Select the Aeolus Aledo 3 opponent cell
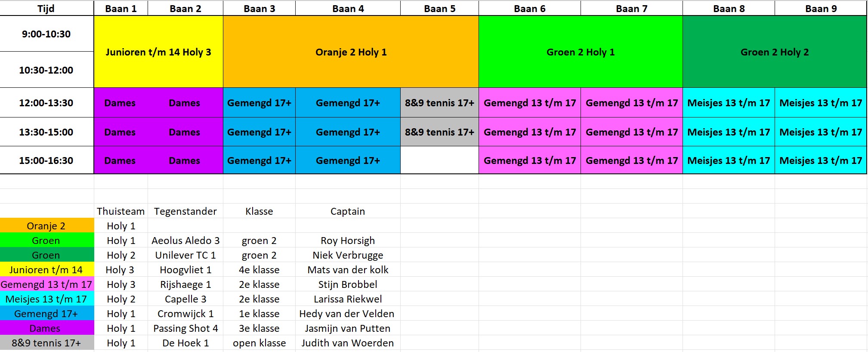Image resolution: width=868 pixels, height=352 pixels. tap(185, 241)
